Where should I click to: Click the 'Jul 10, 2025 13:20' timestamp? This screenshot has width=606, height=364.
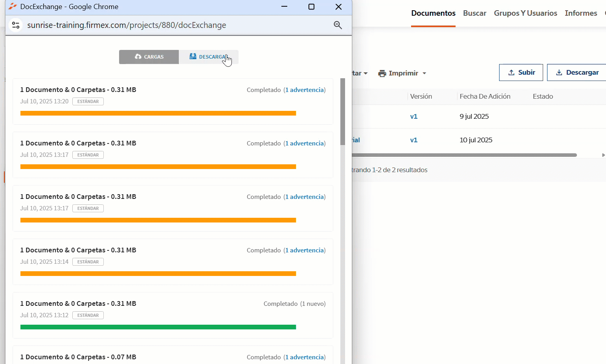(44, 101)
